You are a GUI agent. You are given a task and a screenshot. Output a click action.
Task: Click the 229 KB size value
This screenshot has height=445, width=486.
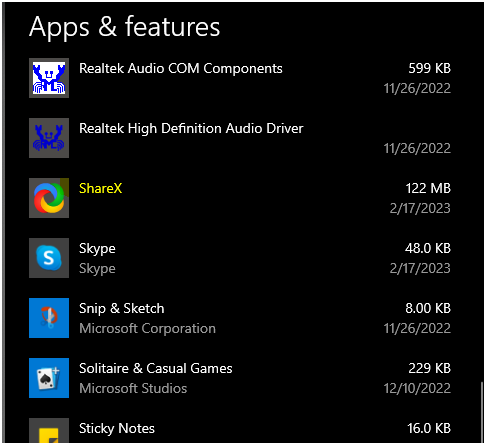(430, 369)
